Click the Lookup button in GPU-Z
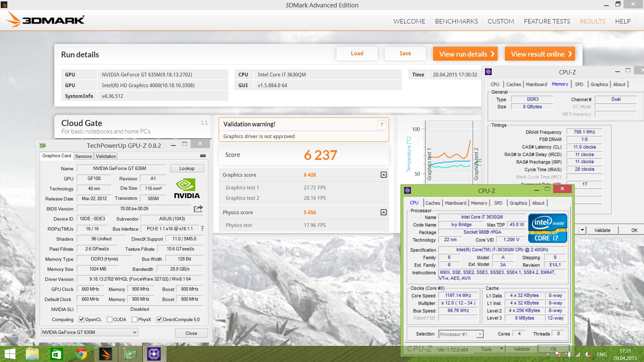This screenshot has width=644, height=362. tap(187, 168)
